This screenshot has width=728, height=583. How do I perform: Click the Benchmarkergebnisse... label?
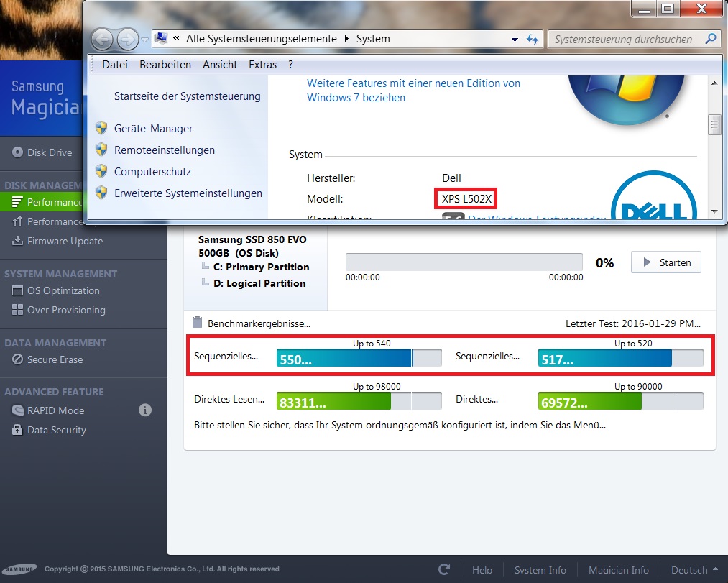click(x=259, y=323)
